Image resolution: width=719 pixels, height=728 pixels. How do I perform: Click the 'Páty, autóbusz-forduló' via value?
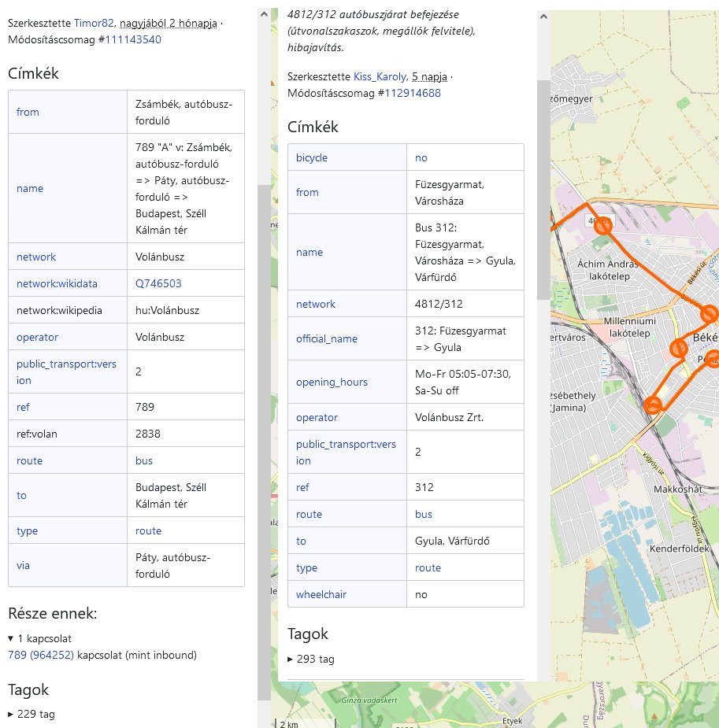pos(172,566)
